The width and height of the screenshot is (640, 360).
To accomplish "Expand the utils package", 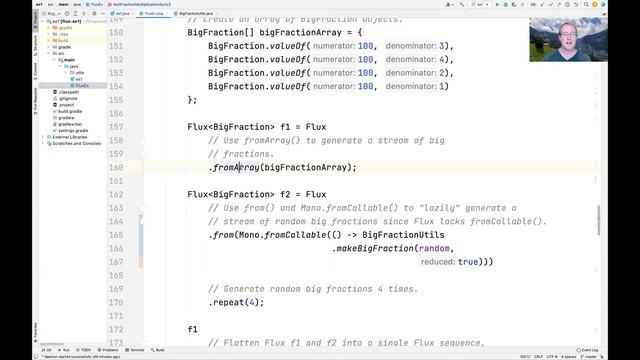I will [x=66, y=73].
